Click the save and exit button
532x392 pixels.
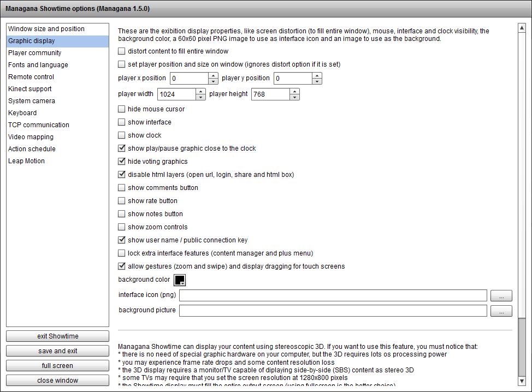coord(57,351)
